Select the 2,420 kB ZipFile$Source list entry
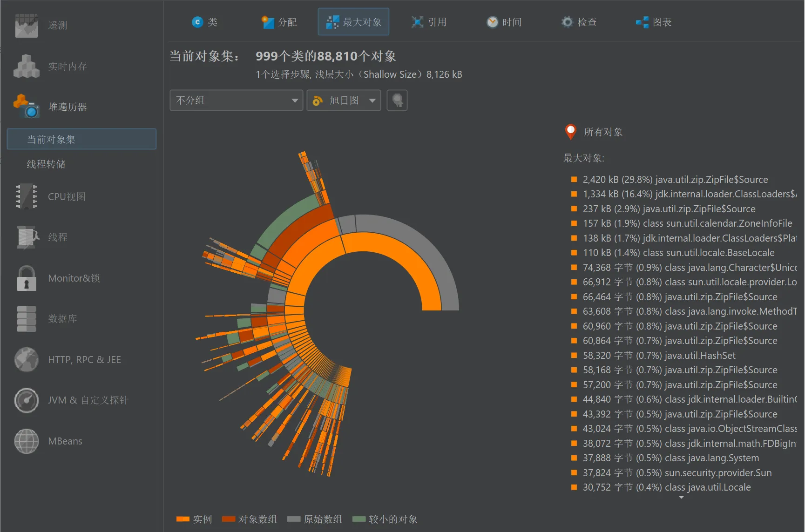805x532 pixels. click(675, 179)
